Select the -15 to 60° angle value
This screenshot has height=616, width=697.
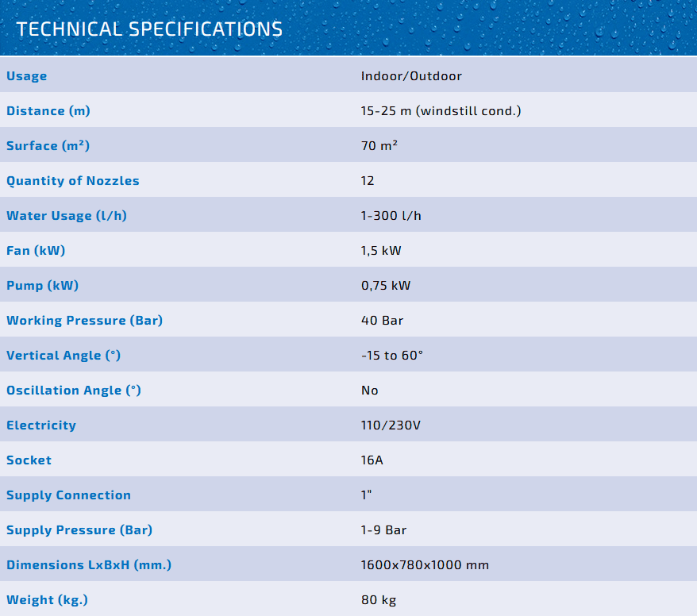(392, 356)
